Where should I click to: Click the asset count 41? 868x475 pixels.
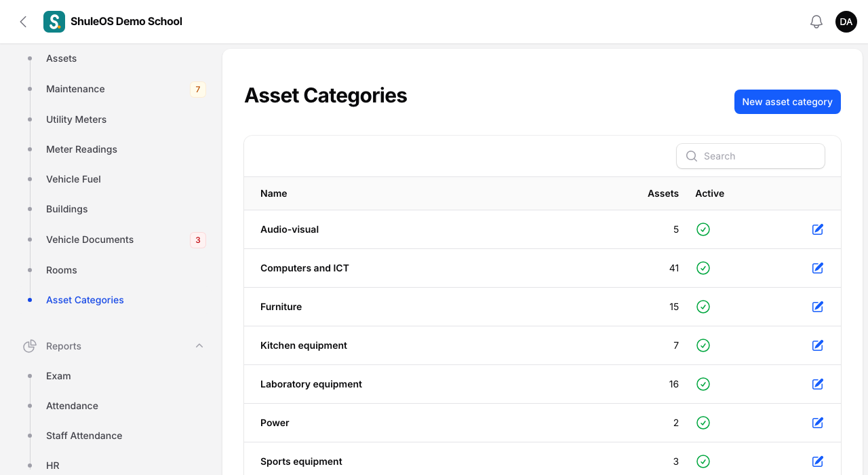click(674, 268)
